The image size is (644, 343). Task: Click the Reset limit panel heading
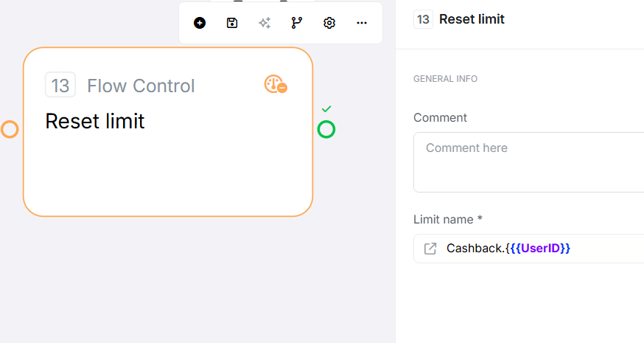(472, 19)
